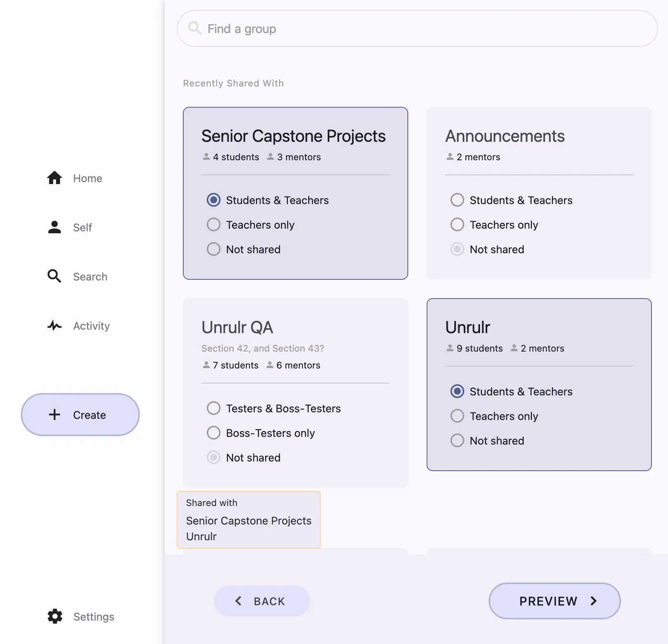Click the right chevron on Preview button
Image resolution: width=668 pixels, height=644 pixels.
pyautogui.click(x=593, y=601)
